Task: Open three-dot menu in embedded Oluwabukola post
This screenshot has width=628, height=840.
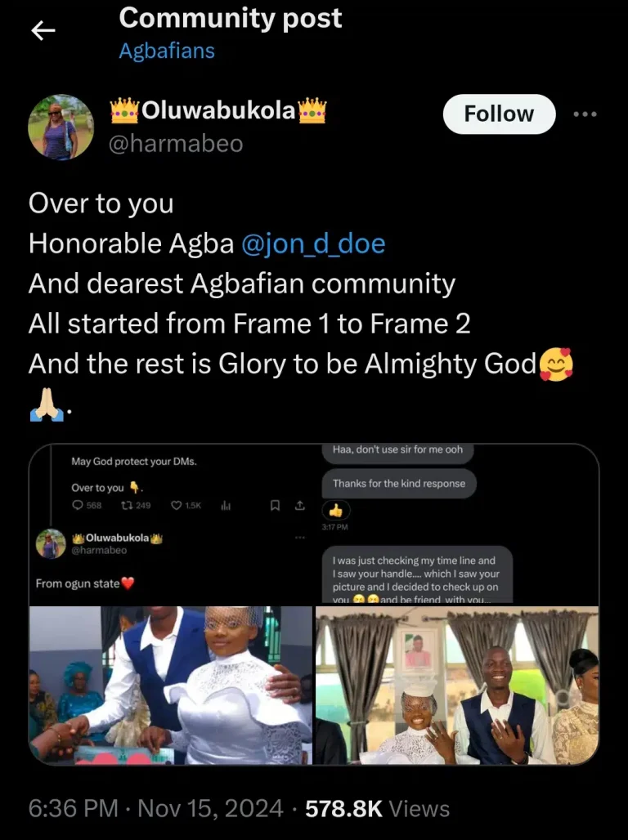Action: (x=299, y=537)
